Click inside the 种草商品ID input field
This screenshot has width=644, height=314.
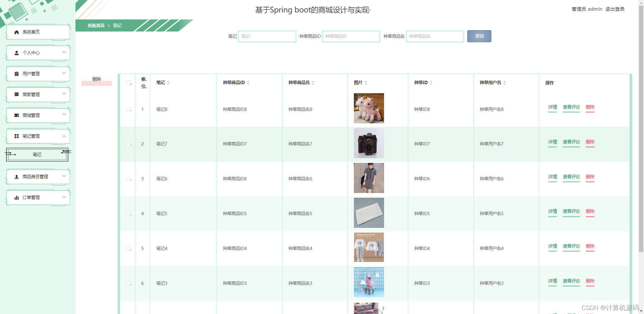tap(351, 36)
